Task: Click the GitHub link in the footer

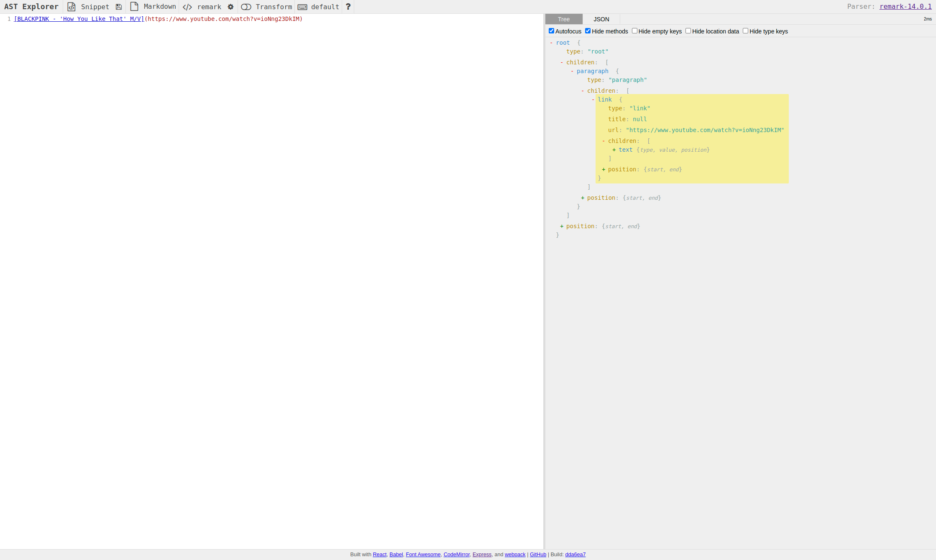Action: [538, 554]
